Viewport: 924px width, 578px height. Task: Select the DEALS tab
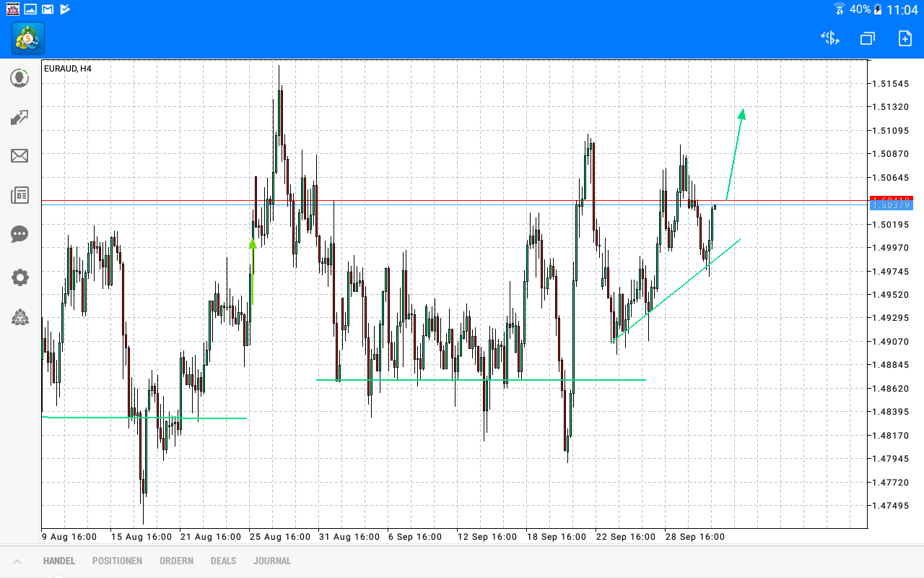[x=223, y=561]
